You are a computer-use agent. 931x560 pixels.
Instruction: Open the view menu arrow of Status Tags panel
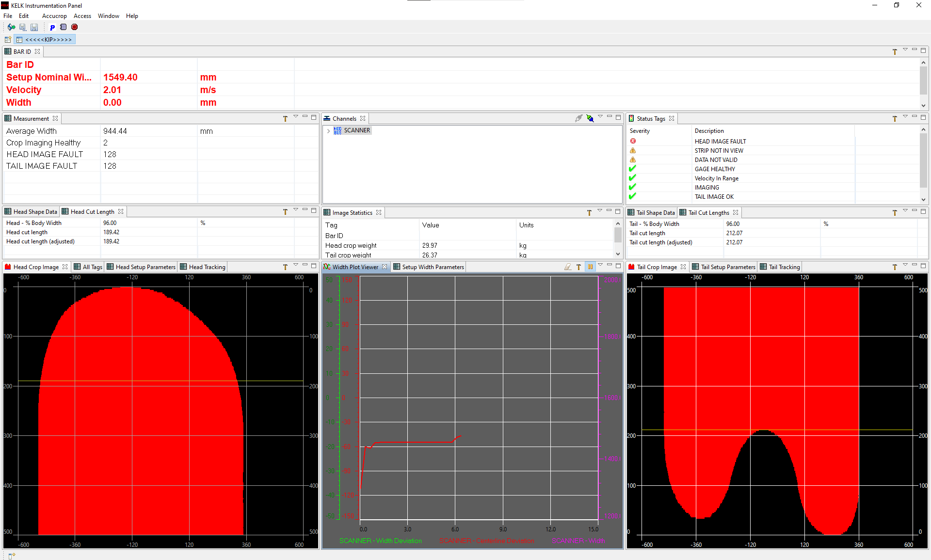point(905,117)
